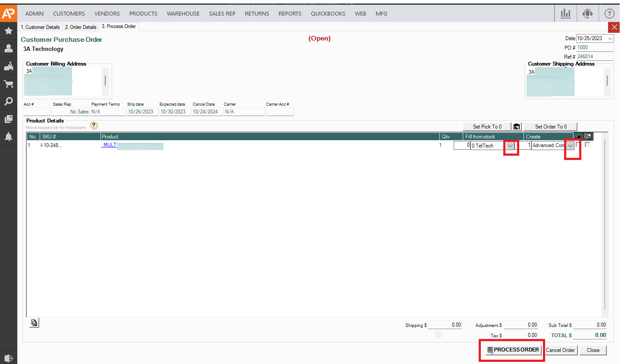Expand the Advanced Com create dropdown
The height and width of the screenshot is (364, 621).
click(x=571, y=146)
